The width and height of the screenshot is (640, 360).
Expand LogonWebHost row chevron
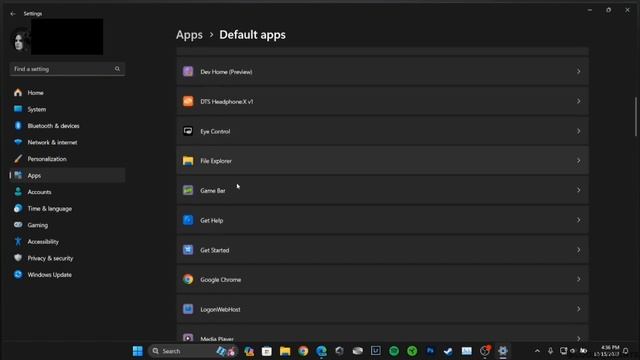click(x=578, y=309)
